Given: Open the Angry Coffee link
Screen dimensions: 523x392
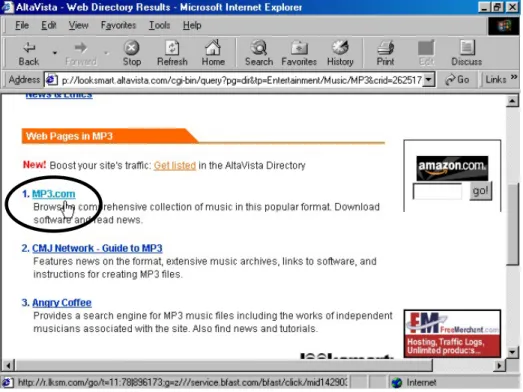Looking at the screenshot, I should tap(62, 303).
